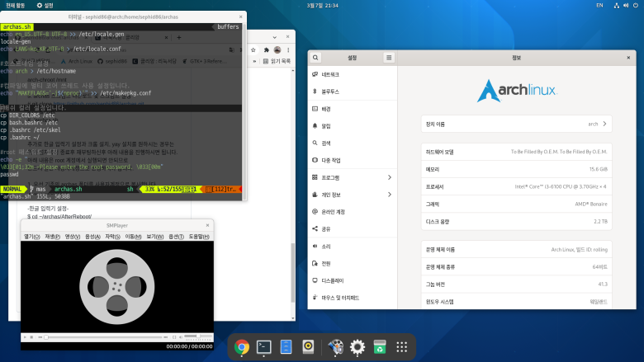Click the Chrome bookmark star icon
644x362 pixels.
click(x=253, y=49)
